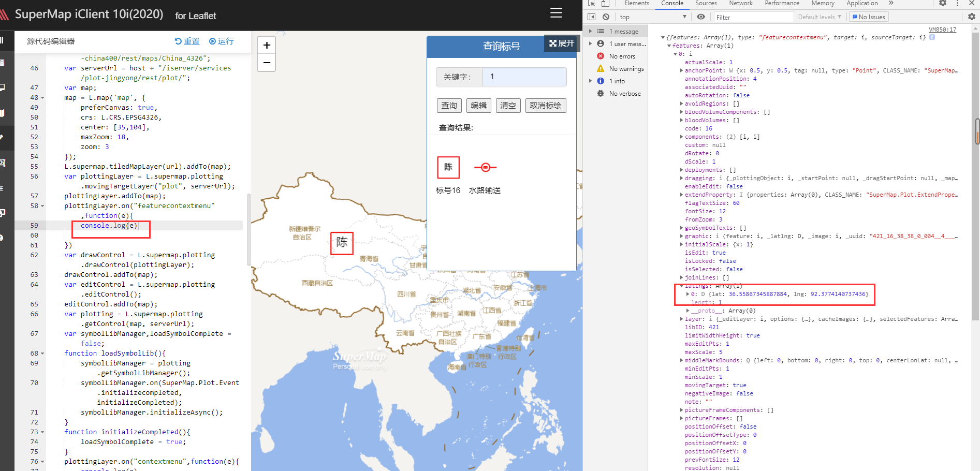The width and height of the screenshot is (980, 471).
Task: Click the SuperMap iClient 10i(2020) title
Action: [89, 14]
